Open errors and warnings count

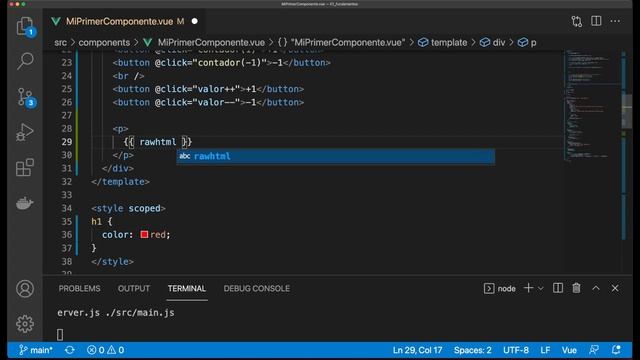tap(105, 350)
